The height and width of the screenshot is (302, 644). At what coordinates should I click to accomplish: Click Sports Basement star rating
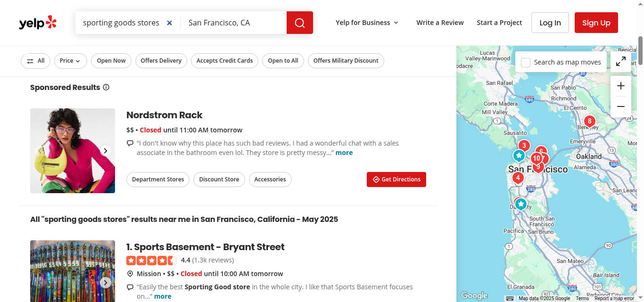pos(152,260)
